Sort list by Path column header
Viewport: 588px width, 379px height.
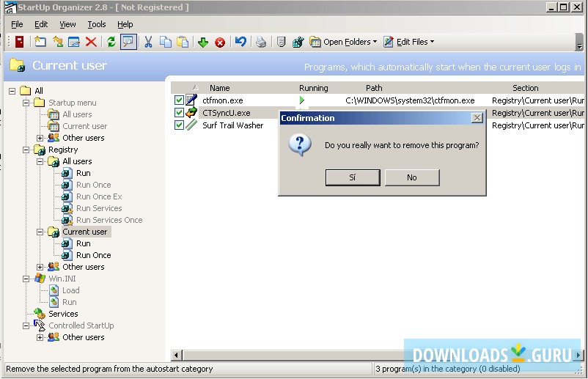tap(374, 88)
